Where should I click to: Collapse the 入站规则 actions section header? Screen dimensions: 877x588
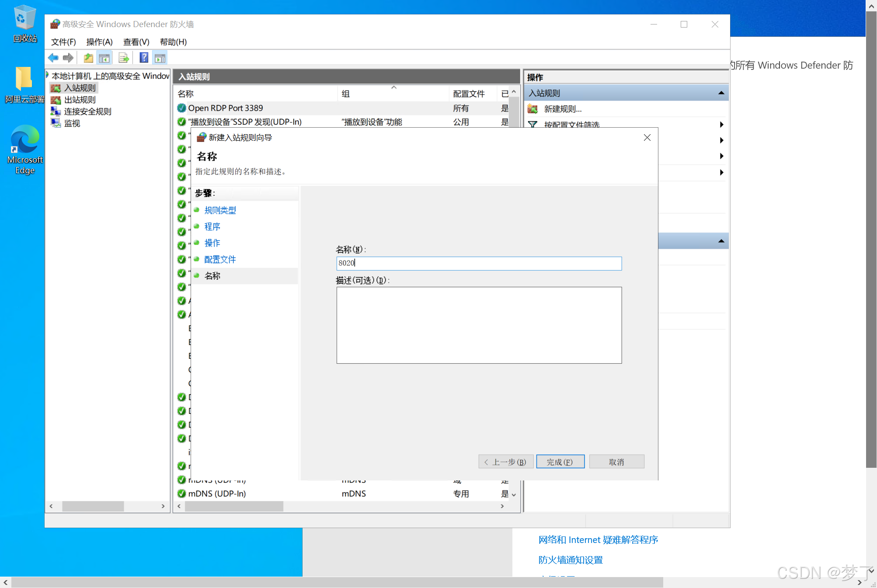pyautogui.click(x=721, y=93)
